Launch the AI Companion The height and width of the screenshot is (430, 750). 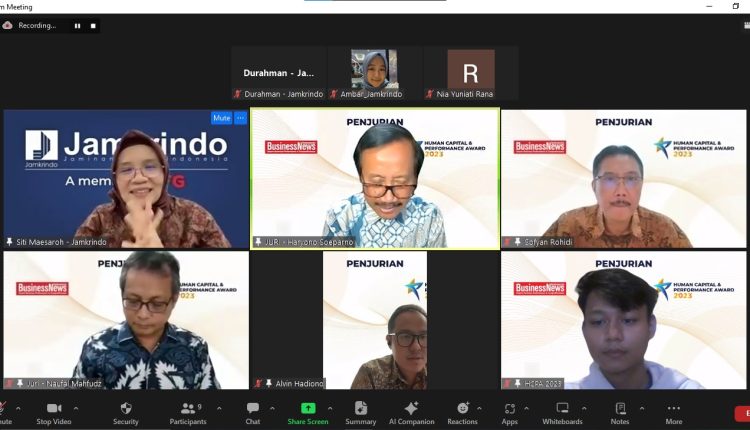click(410, 409)
